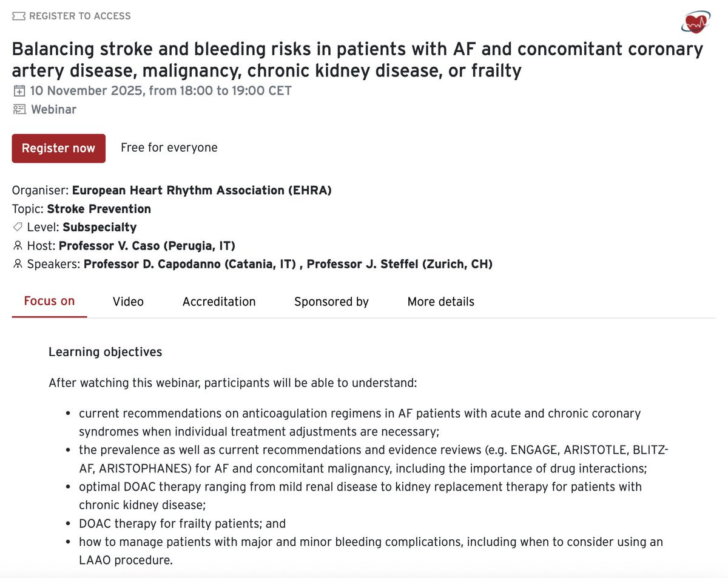Click the calendar icon next to 10 November 2025
This screenshot has width=728, height=578.
coord(19,91)
